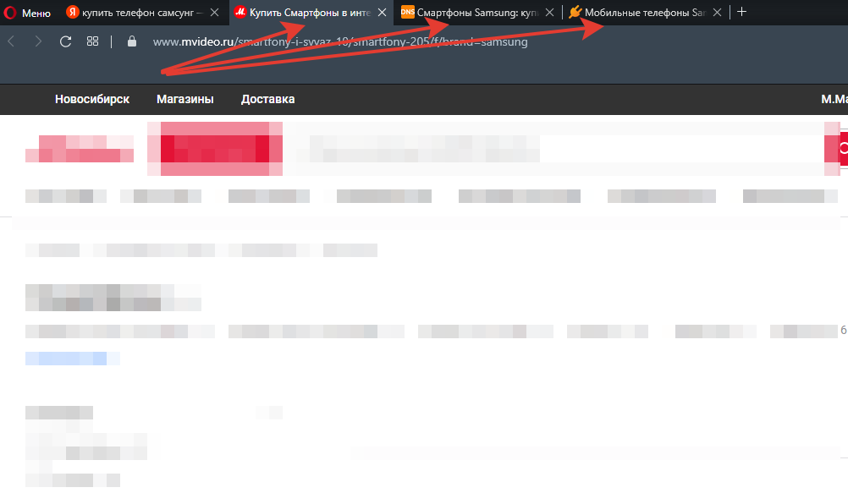
Task: Click the mvideo.ru address bar
Action: click(340, 41)
